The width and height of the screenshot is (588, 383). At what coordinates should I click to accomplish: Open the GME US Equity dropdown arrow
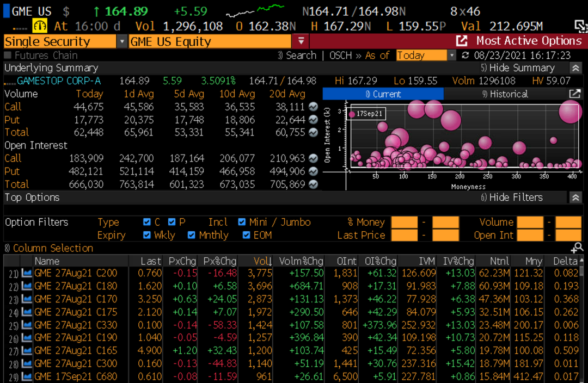301,41
